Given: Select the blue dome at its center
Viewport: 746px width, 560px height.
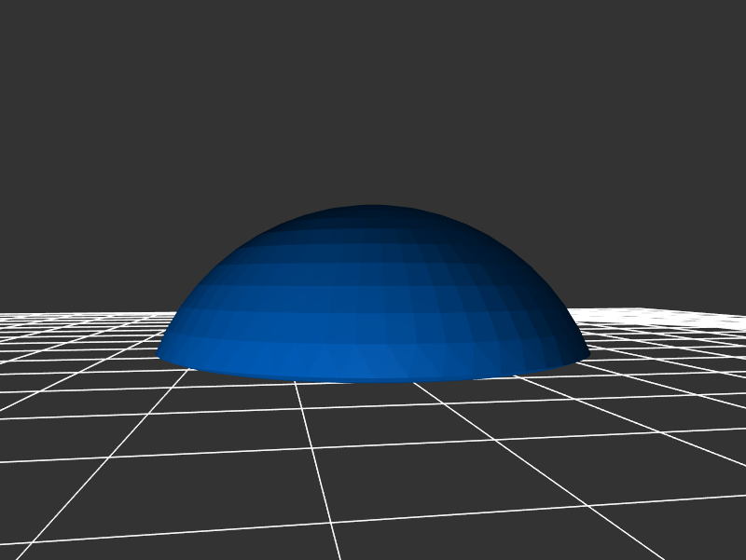Looking at the screenshot, I should (373, 298).
